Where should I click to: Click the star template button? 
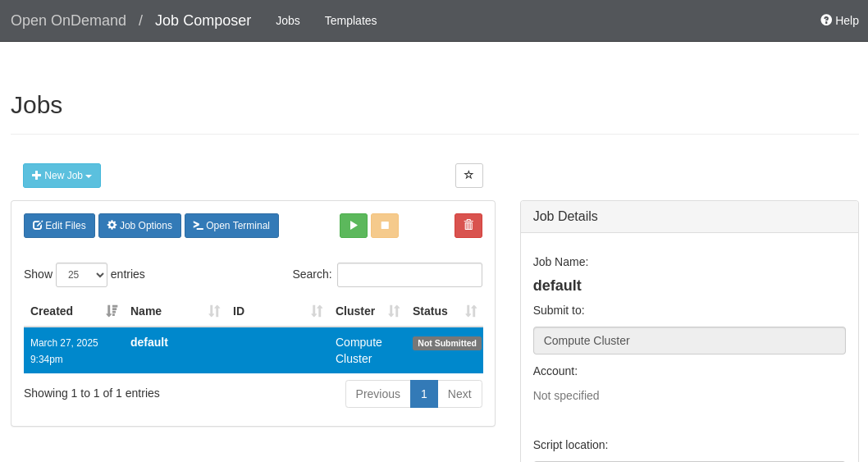click(x=469, y=176)
